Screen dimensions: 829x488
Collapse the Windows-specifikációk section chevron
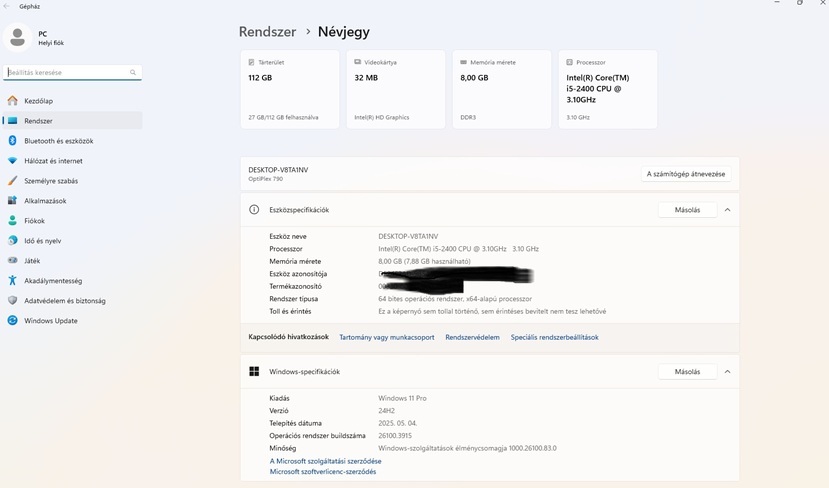point(727,372)
